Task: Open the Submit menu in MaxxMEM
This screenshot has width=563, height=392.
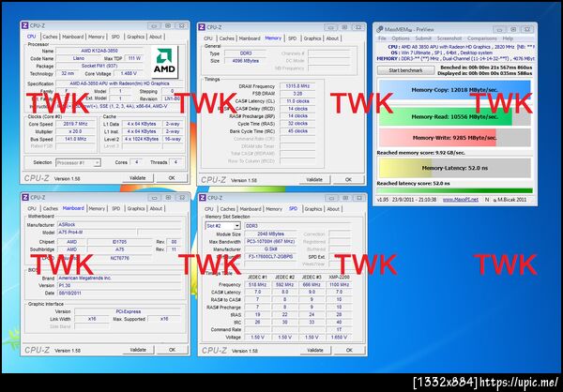Action: tap(423, 38)
